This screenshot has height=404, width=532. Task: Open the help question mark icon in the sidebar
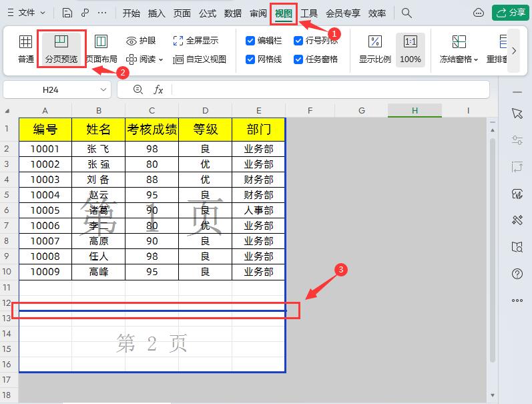tap(517, 274)
